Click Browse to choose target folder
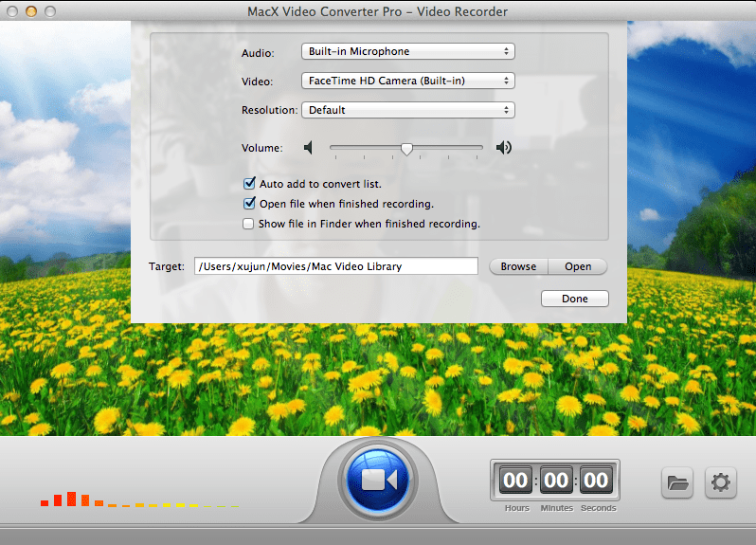This screenshot has height=545, width=756. [x=518, y=266]
